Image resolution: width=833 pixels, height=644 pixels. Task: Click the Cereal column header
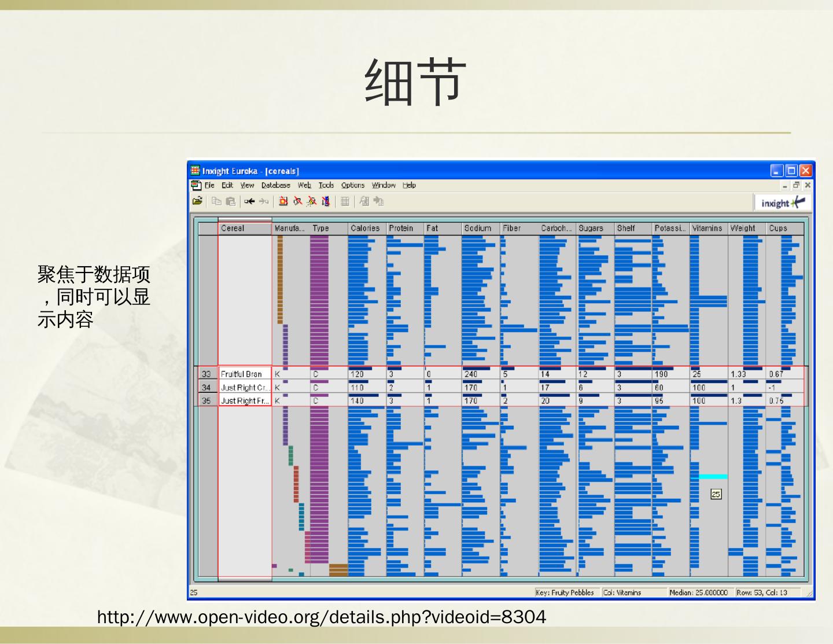[245, 228]
